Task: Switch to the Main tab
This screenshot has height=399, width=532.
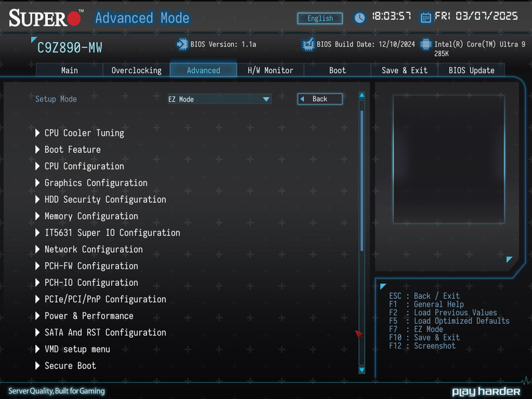Action: point(69,70)
